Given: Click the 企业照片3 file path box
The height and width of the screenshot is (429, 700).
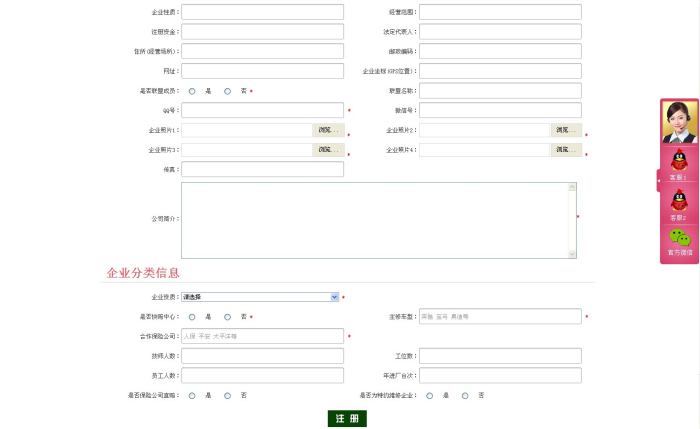Looking at the screenshot, I should click(x=247, y=150).
